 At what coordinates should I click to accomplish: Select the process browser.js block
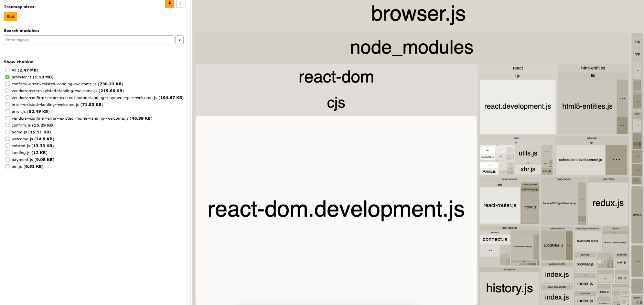(585, 264)
